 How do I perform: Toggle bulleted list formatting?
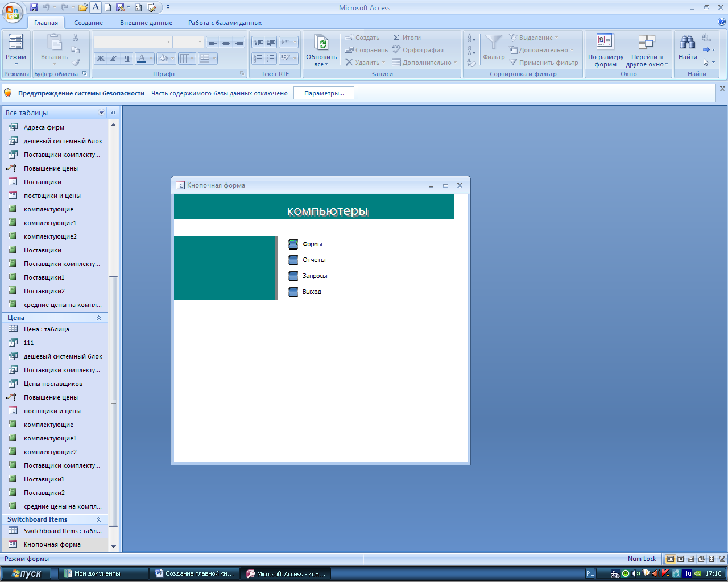pos(271,58)
